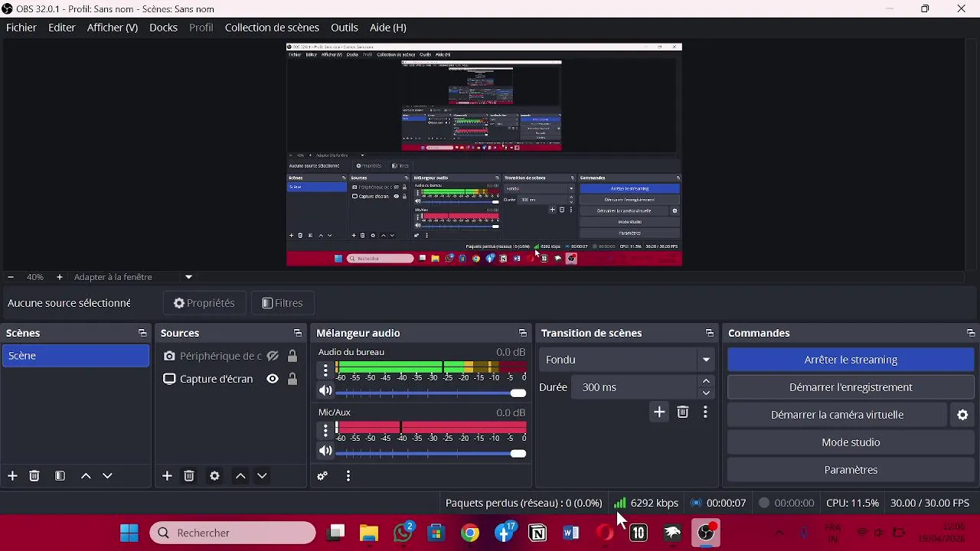
Task: Pop out Transition de scènes dock
Action: coord(710,333)
